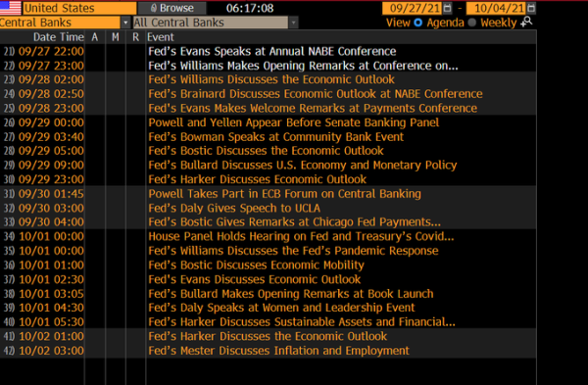Image resolution: width=588 pixels, height=385 pixels.
Task: Select Fed's Daly Speaks at Women and Leadership Event
Action: coord(281,308)
